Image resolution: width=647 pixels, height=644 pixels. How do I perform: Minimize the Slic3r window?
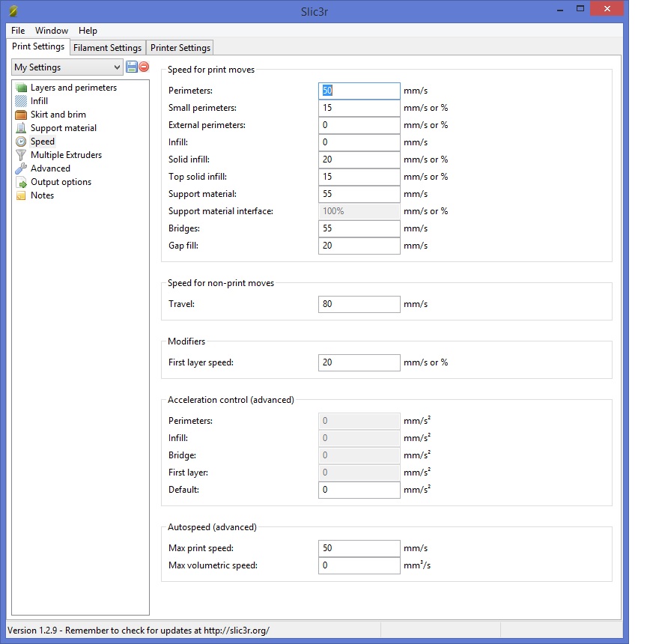(560, 9)
